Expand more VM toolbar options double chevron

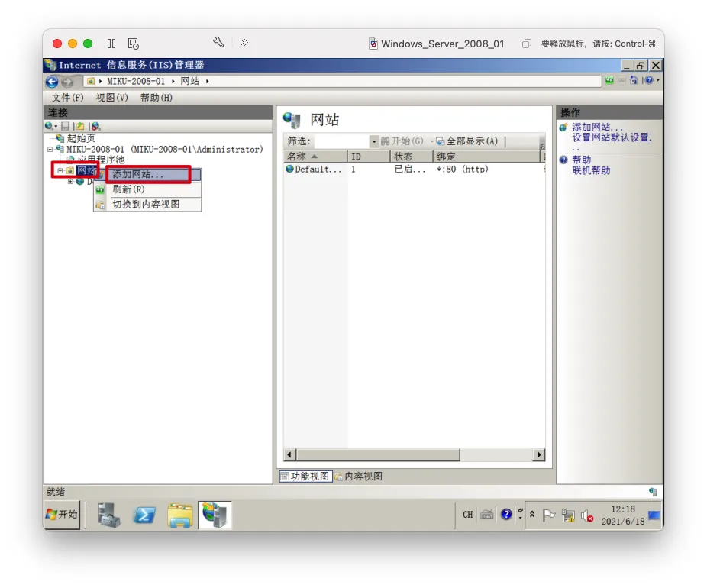click(244, 43)
